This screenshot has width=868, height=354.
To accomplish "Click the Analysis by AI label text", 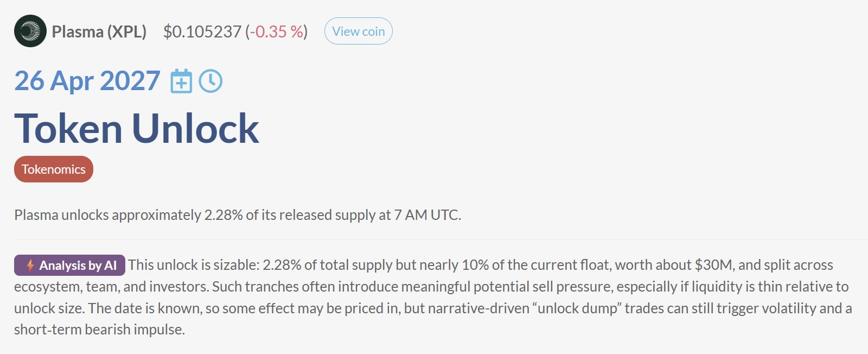I will [78, 265].
